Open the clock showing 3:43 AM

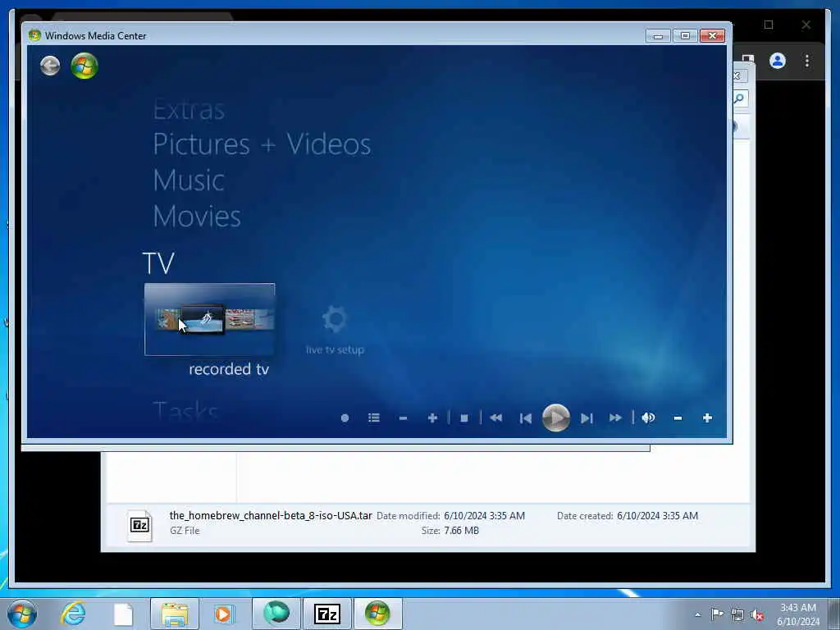tap(798, 614)
